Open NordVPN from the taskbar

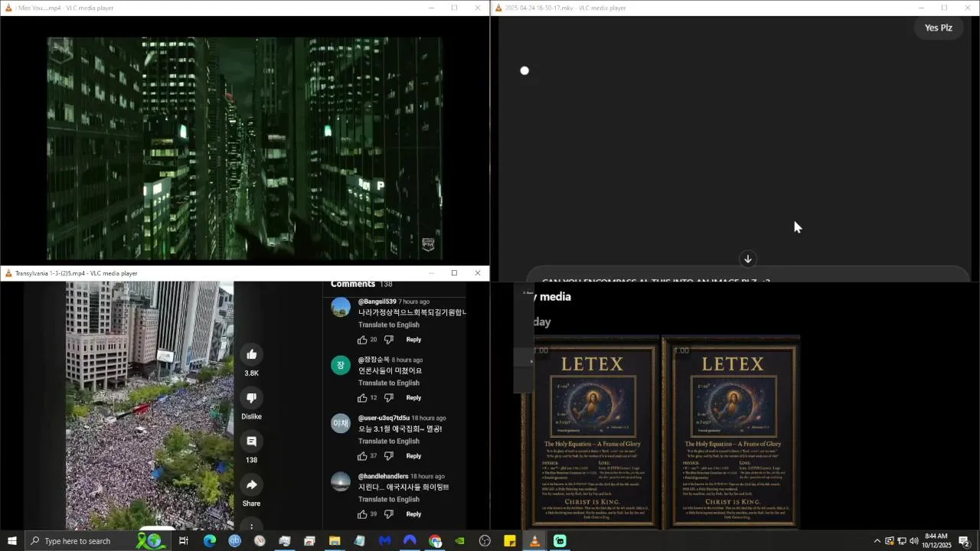[x=410, y=541]
